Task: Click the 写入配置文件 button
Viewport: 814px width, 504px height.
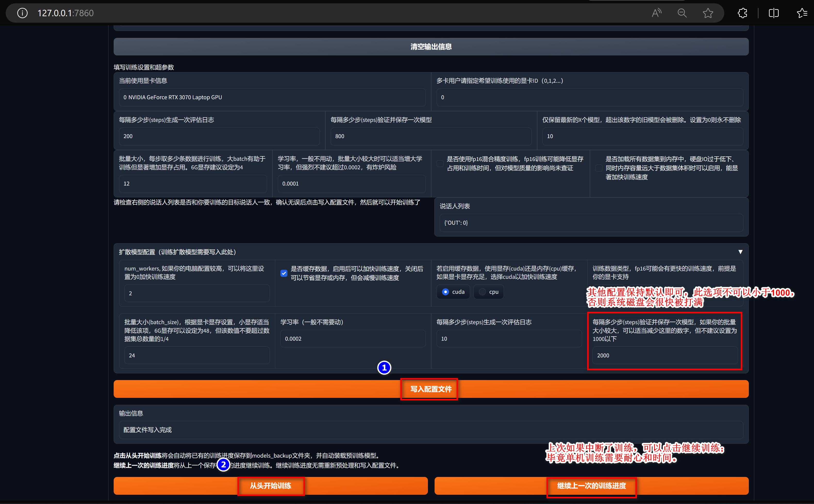Action: click(430, 389)
